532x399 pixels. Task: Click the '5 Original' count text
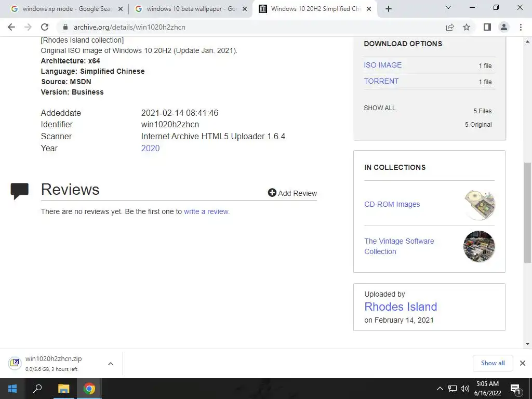[478, 125]
